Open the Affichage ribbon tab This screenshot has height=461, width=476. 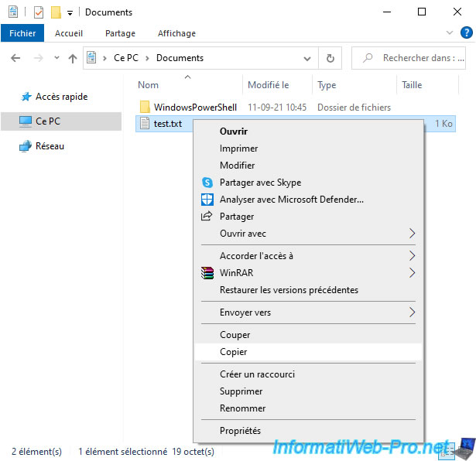pos(176,33)
